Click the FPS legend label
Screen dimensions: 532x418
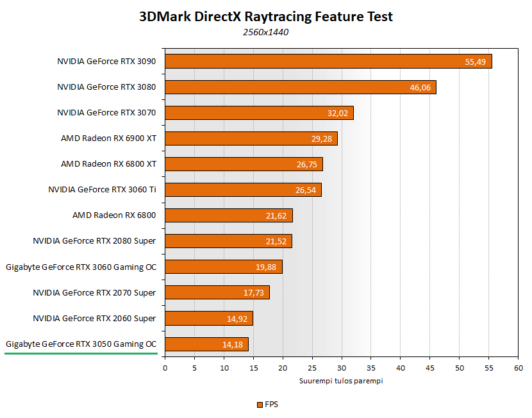point(271,405)
